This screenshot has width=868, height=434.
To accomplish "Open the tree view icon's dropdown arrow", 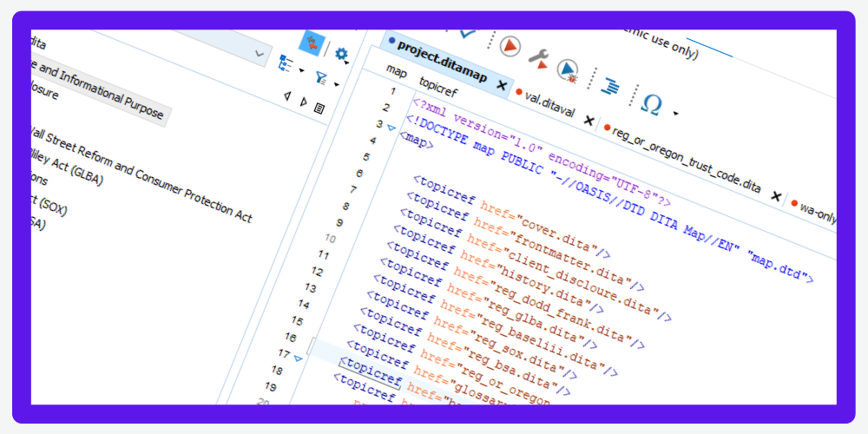I will (302, 70).
